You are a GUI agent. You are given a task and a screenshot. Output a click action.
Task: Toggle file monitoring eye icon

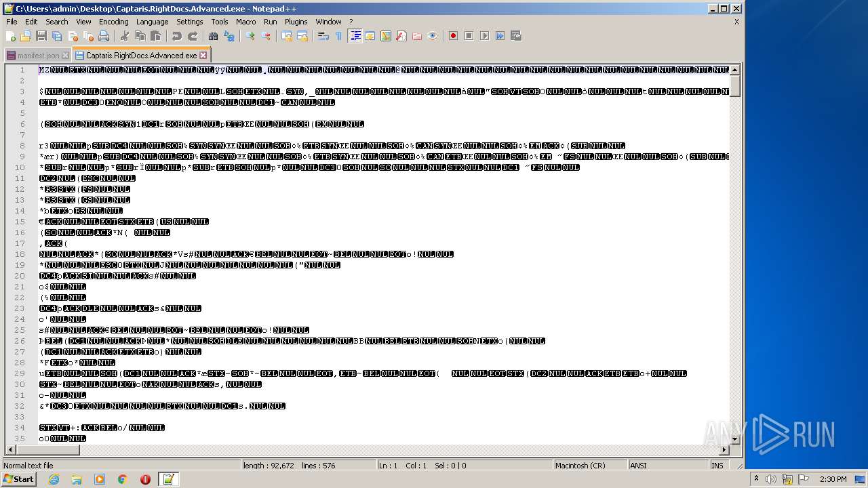click(432, 36)
